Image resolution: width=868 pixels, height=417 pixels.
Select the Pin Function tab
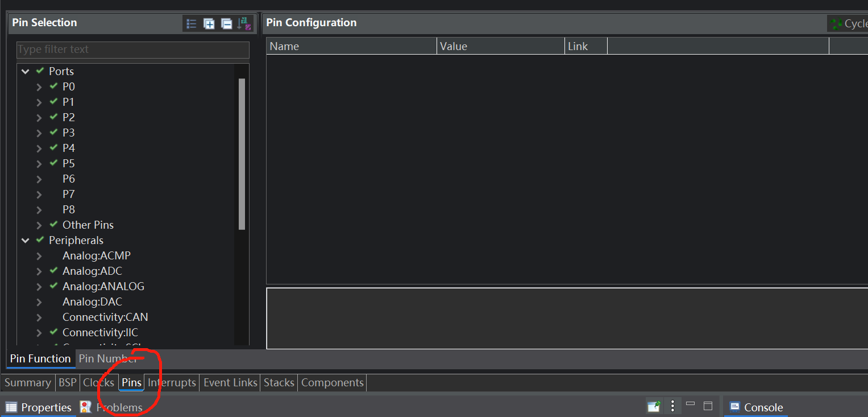tap(40, 358)
